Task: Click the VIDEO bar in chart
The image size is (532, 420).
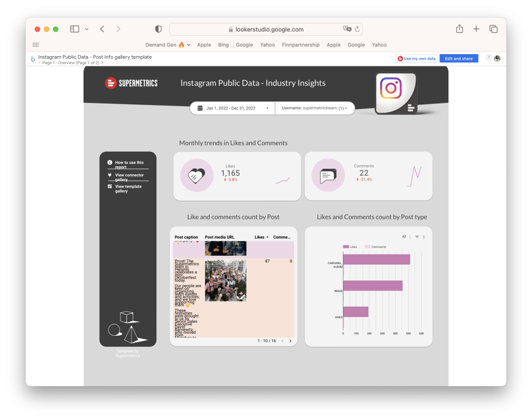Action: click(x=356, y=312)
